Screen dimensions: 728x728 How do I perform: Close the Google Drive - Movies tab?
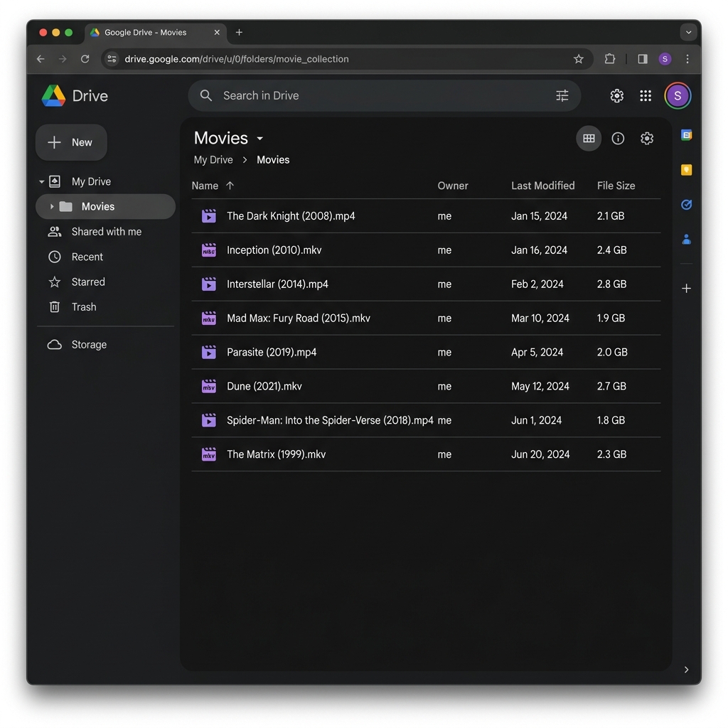click(217, 32)
